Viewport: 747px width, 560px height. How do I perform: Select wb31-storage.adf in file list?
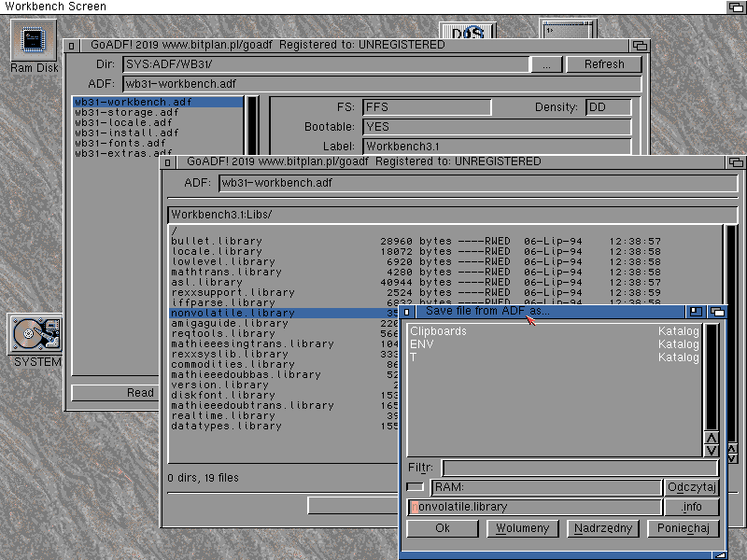point(158,112)
